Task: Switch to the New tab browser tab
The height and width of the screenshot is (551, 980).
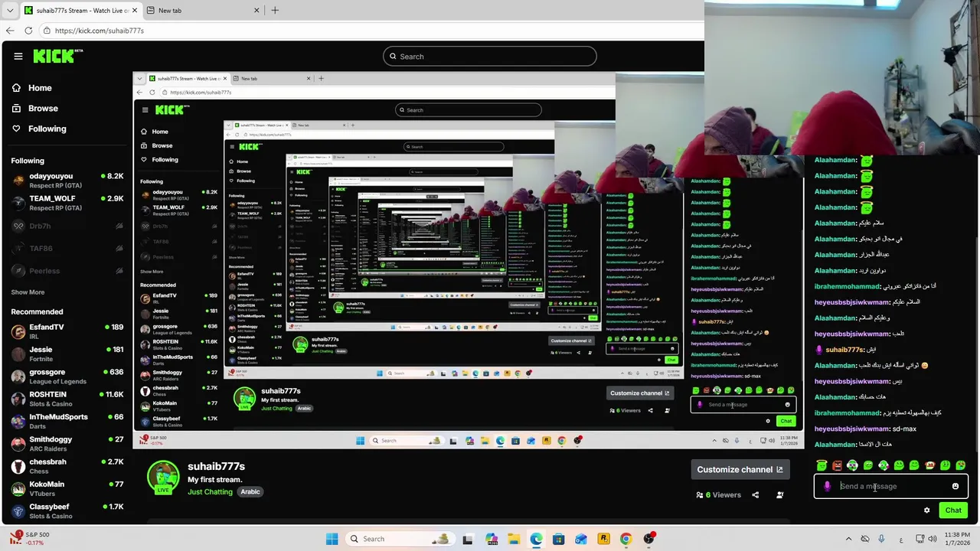Action: point(203,11)
